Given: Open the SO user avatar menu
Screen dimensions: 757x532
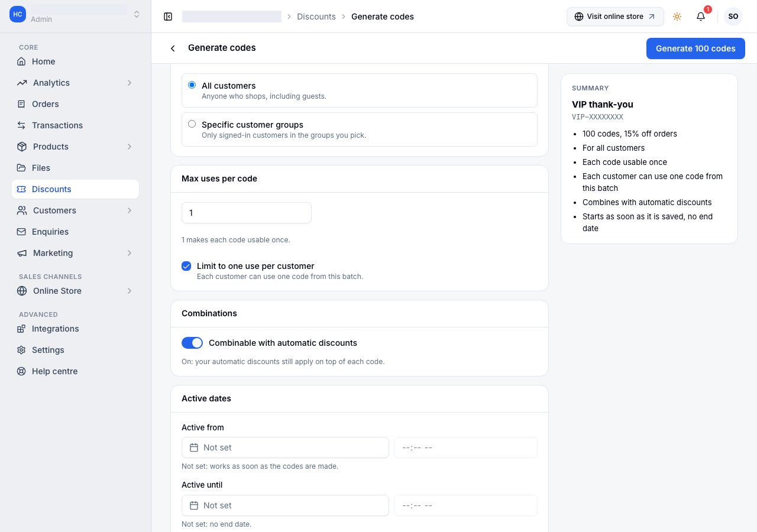Looking at the screenshot, I should [733, 17].
